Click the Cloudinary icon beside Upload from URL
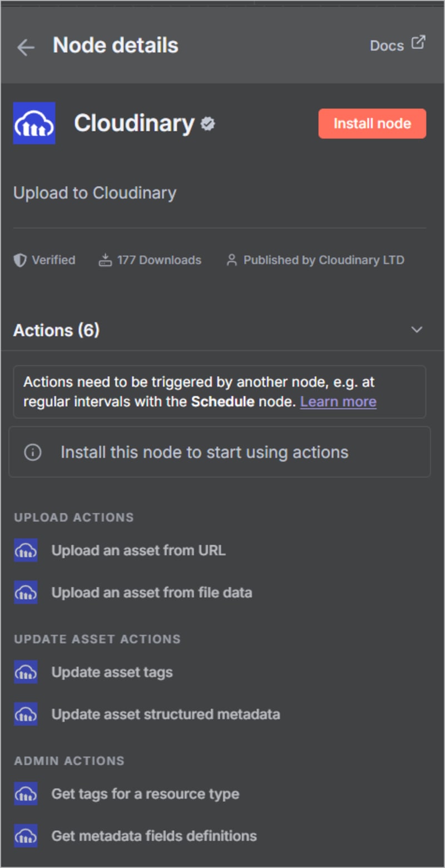445x868 pixels. coord(25,550)
